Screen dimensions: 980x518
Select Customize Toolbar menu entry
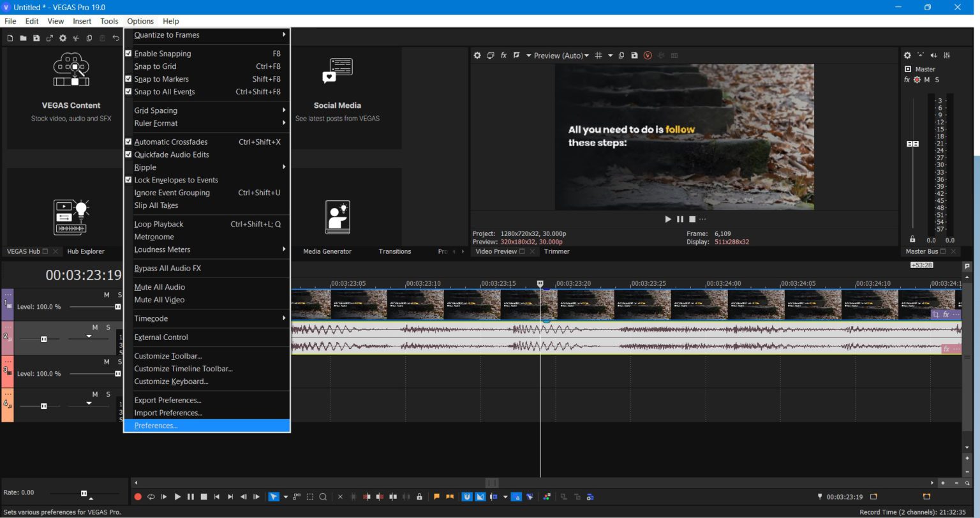(x=207, y=356)
